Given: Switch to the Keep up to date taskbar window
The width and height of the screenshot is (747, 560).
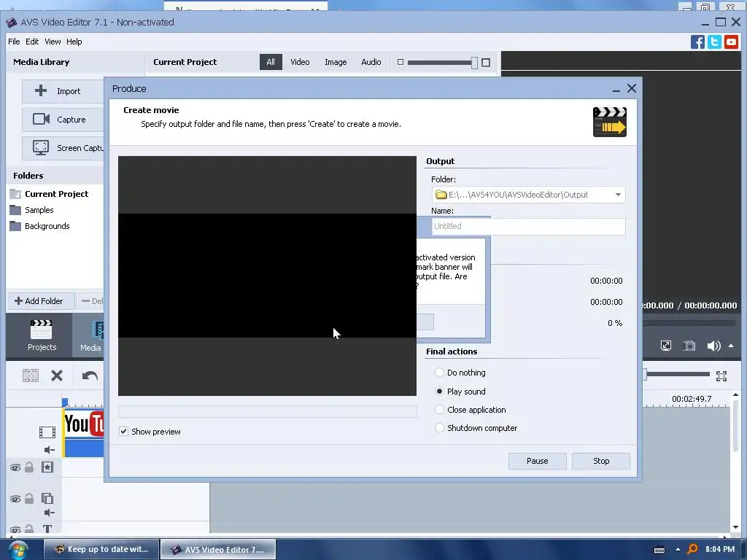Looking at the screenshot, I should [101, 549].
